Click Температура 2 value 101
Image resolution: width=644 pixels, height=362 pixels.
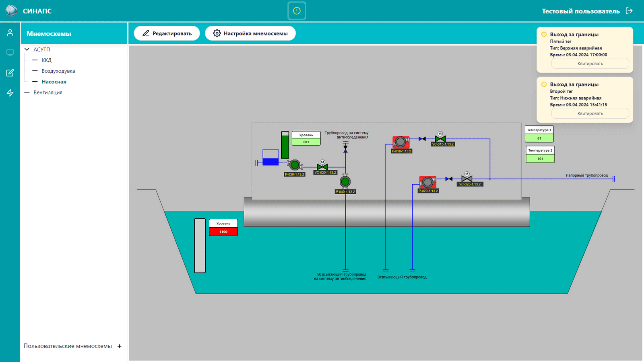(x=540, y=158)
